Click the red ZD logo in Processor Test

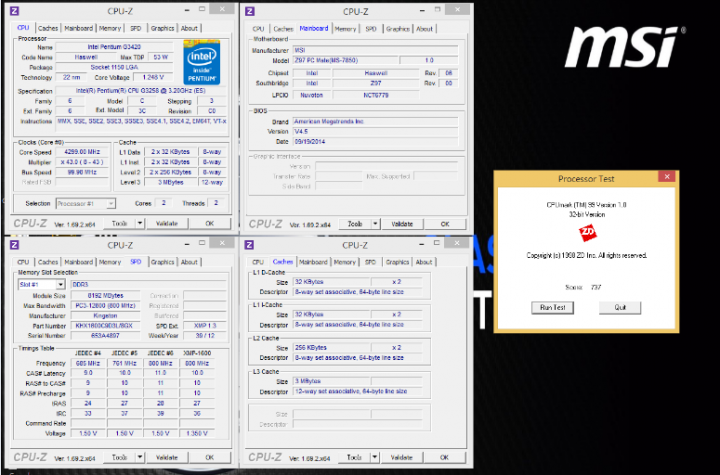[587, 232]
